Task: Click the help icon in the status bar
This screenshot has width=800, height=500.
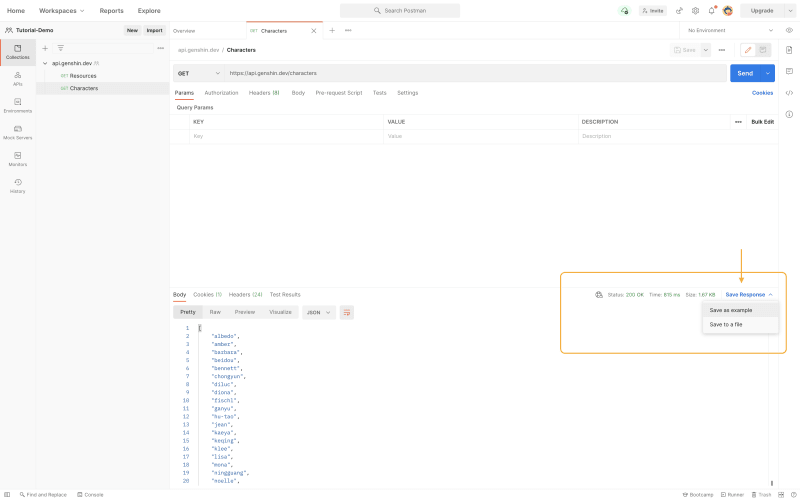Action: (793, 495)
